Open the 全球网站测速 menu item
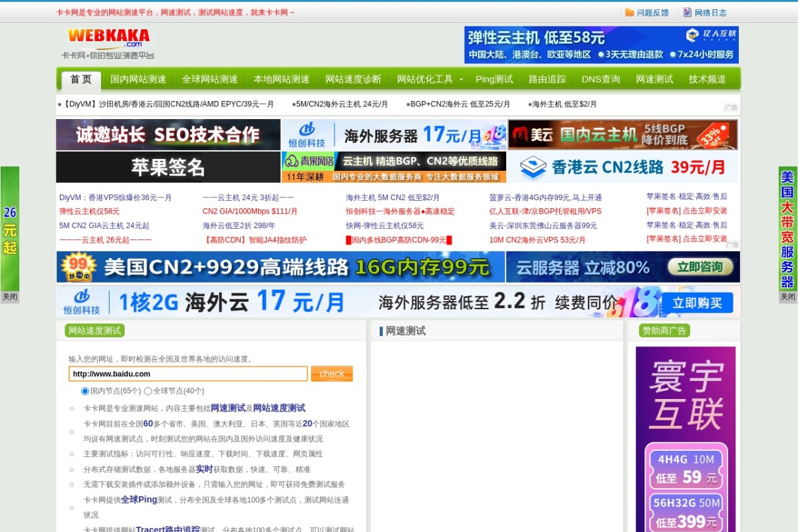 (x=210, y=79)
